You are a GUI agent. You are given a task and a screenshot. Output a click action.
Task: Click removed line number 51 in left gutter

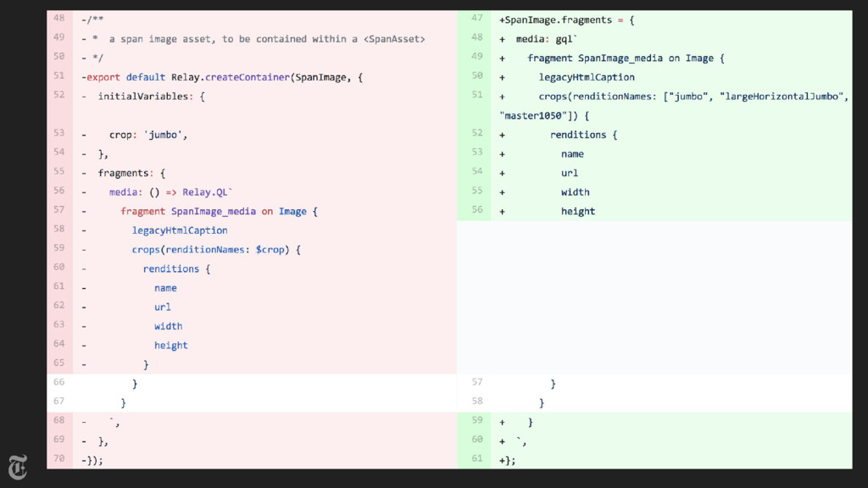pos(59,75)
